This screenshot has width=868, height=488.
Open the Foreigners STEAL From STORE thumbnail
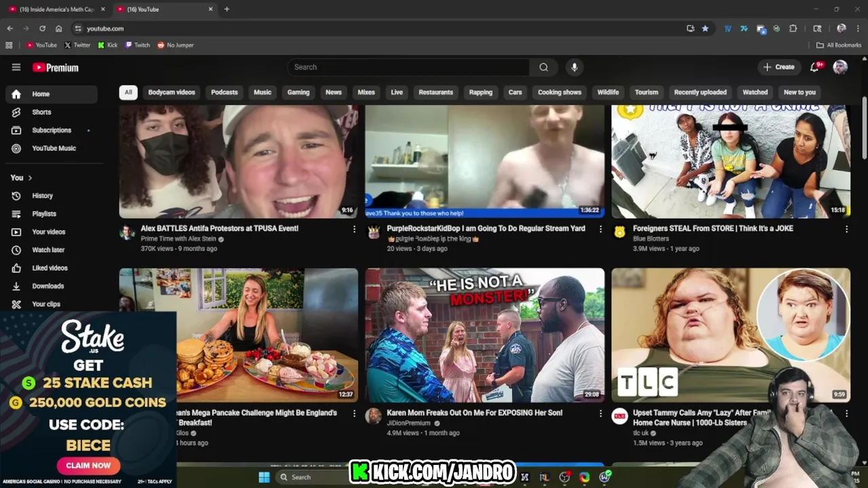pyautogui.click(x=731, y=161)
